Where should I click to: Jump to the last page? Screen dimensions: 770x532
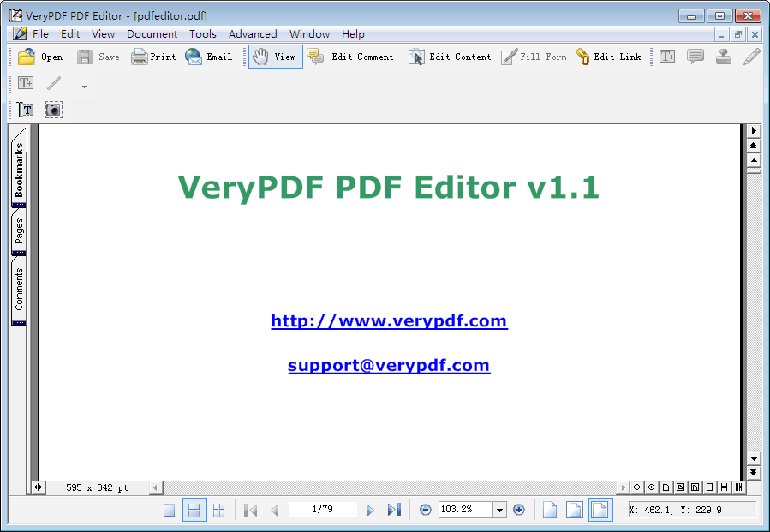pyautogui.click(x=394, y=510)
